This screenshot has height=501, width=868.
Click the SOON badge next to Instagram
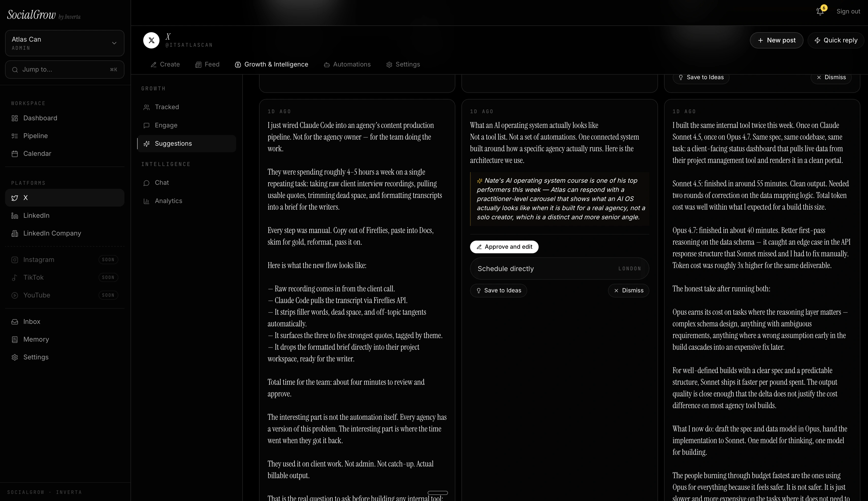pyautogui.click(x=108, y=260)
